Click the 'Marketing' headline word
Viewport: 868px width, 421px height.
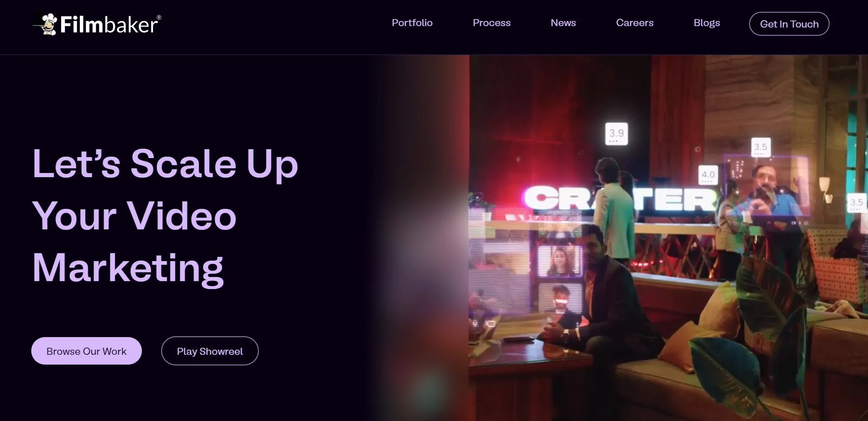tap(128, 268)
